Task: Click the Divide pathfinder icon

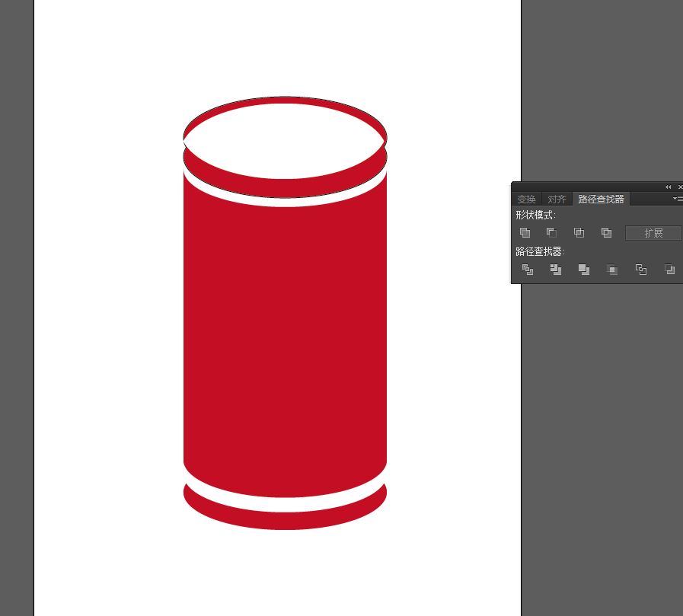Action: [527, 270]
